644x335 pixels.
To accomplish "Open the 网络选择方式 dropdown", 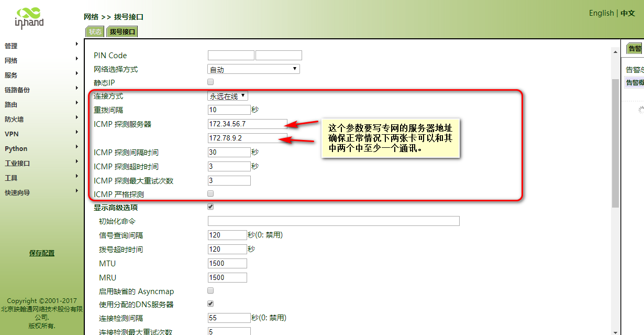I will (x=253, y=69).
